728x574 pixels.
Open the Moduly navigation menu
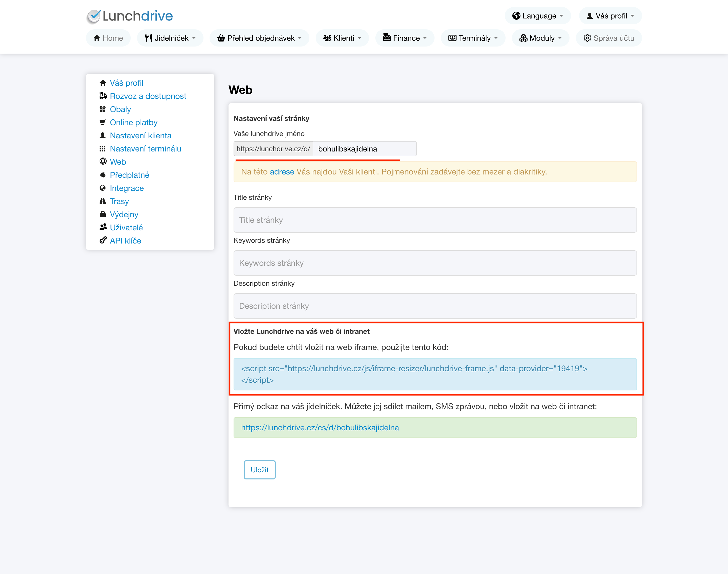[540, 38]
